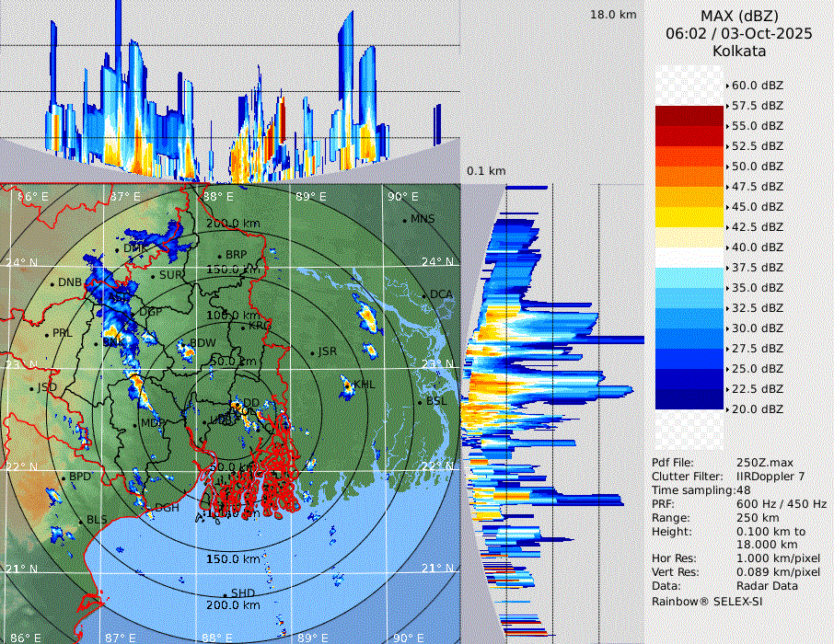This screenshot has width=834, height=644.
Task: Click the BRP station marker
Action: click(x=220, y=256)
